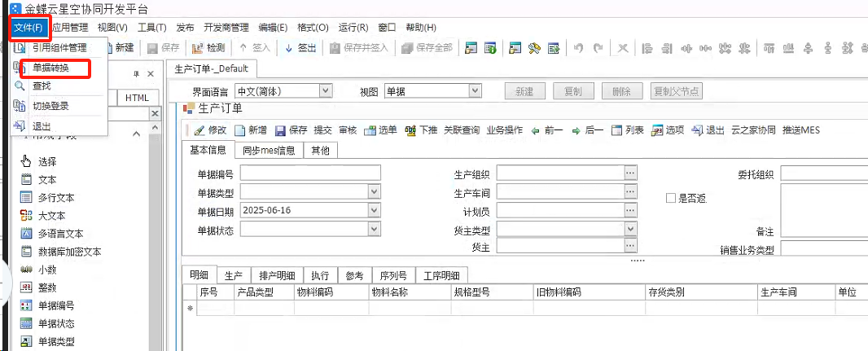Open the 视图 dropdown showing 单据
The width and height of the screenshot is (868, 351).
[x=475, y=90]
